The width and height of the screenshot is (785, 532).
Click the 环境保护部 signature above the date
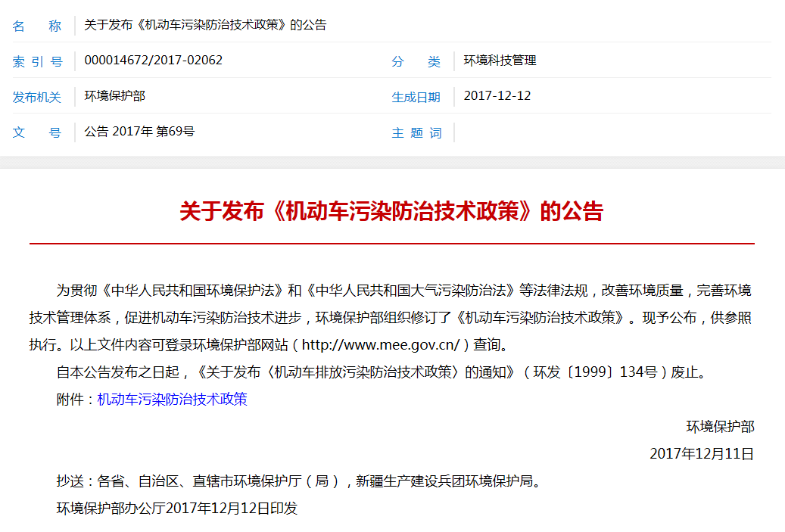tap(720, 427)
